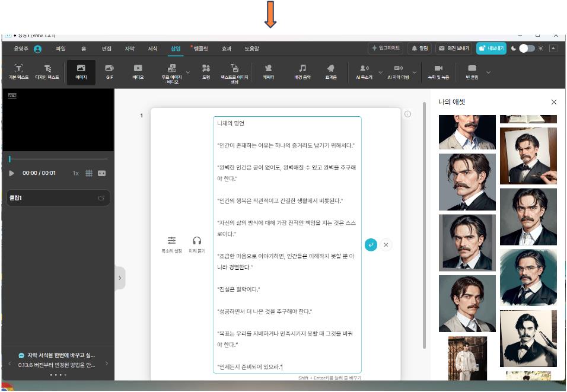Click the 이미지 insert image icon

[81, 72]
